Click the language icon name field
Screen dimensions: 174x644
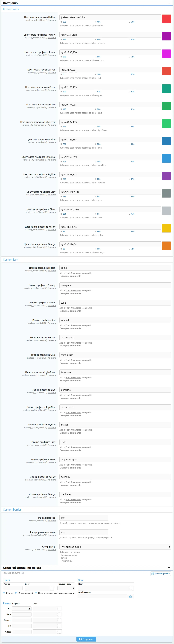pyautogui.click(x=115, y=390)
